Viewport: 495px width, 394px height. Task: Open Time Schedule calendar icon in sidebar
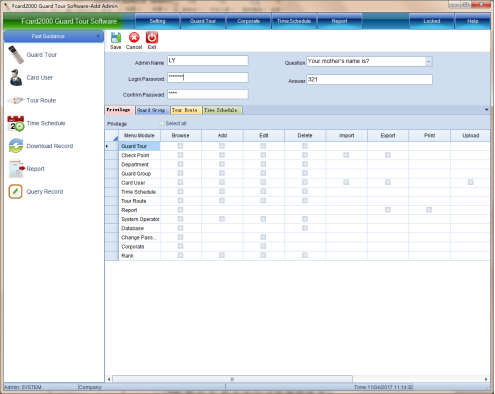tap(16, 123)
